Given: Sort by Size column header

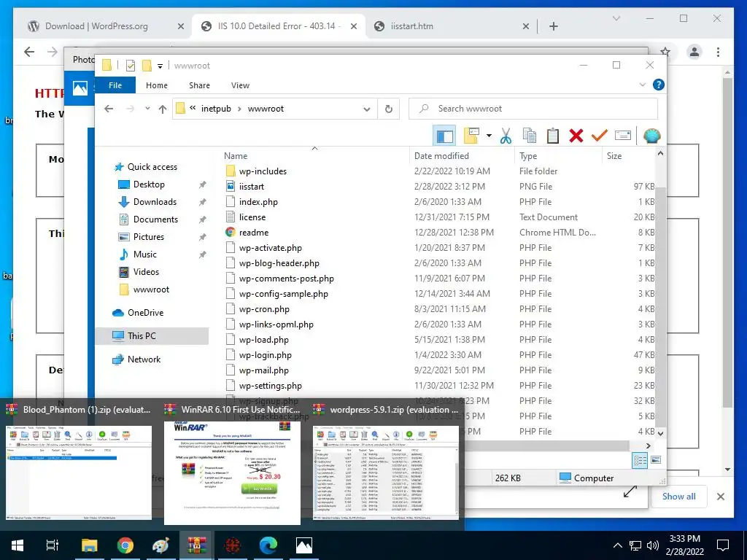Looking at the screenshot, I should coord(614,156).
